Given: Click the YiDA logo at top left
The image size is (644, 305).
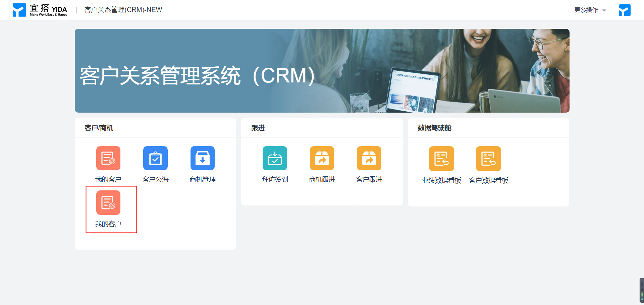Looking at the screenshot, I should pyautogui.click(x=40, y=10).
